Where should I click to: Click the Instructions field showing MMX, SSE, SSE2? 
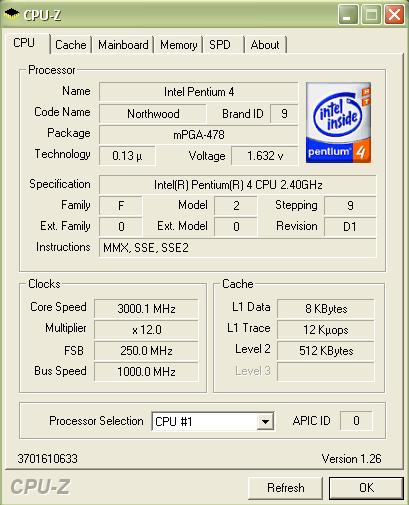point(238,248)
